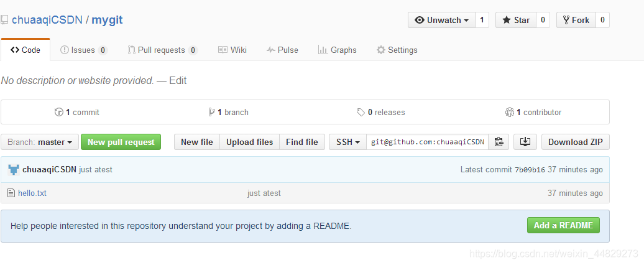Screen dimensions: 644x265
Task: View the 0 releases page
Action: click(x=380, y=112)
